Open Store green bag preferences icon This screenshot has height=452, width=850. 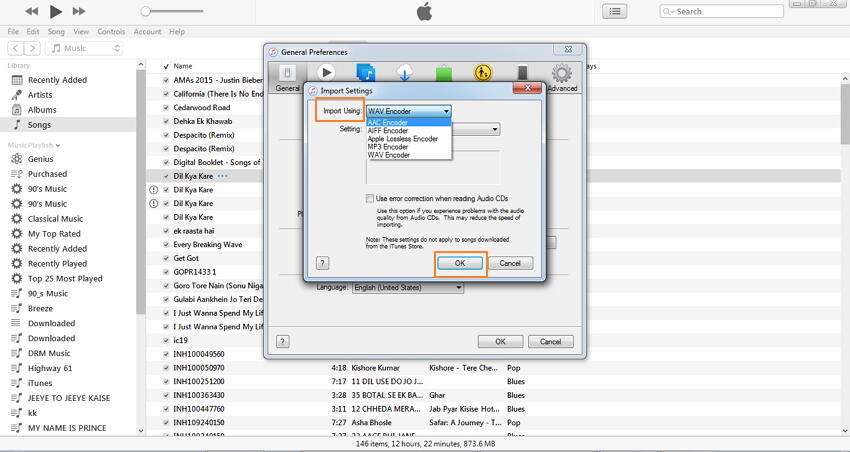444,74
